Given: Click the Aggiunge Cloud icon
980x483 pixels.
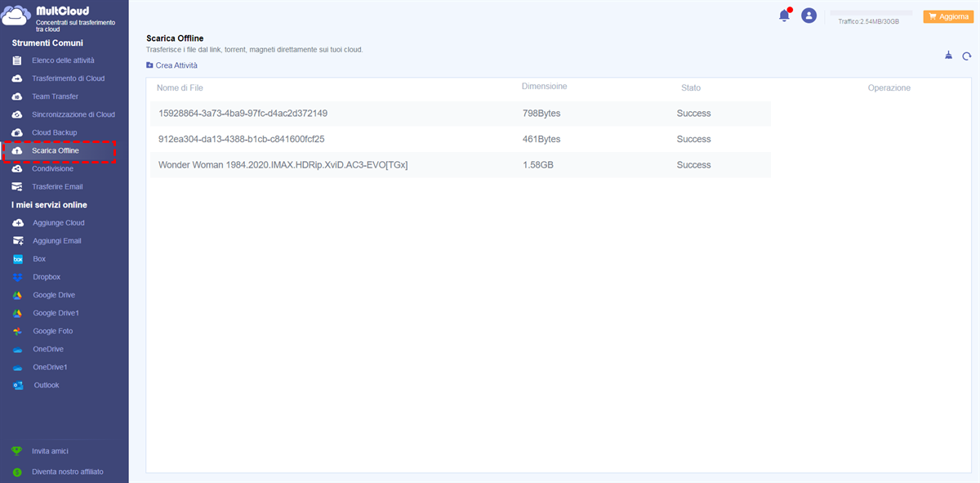Looking at the screenshot, I should coord(18,223).
